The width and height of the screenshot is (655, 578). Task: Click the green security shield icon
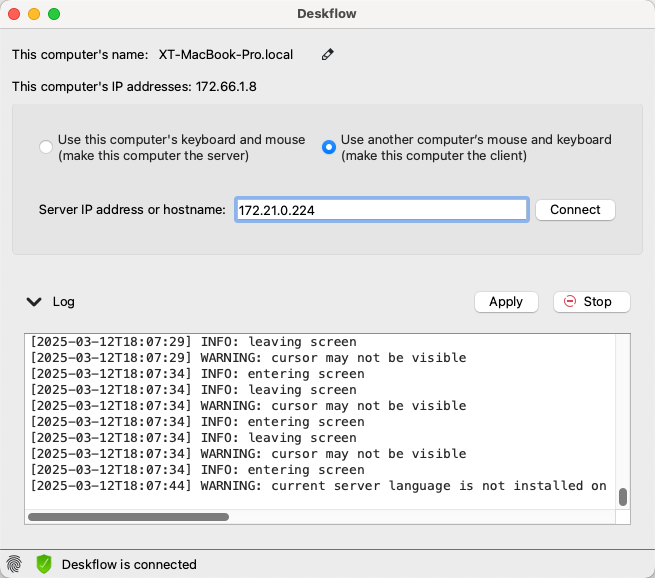pos(43,564)
